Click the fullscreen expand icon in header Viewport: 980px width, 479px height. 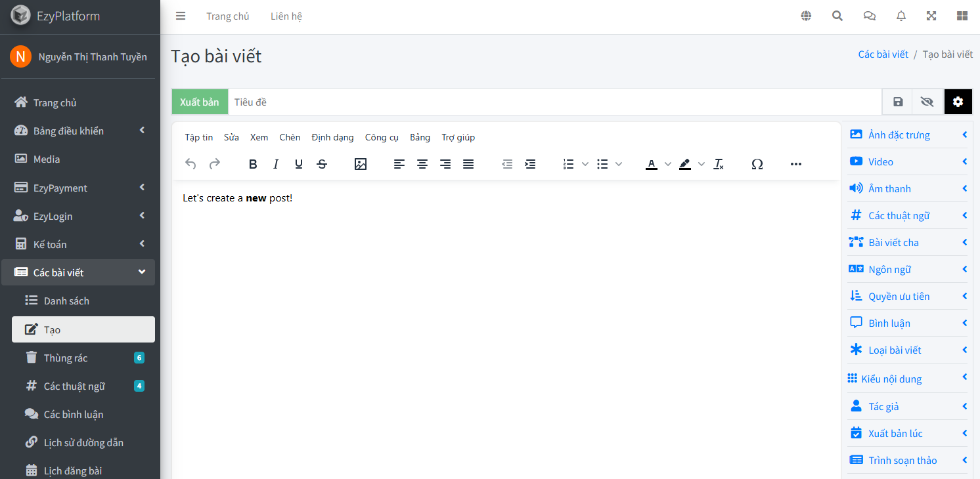pos(931,16)
